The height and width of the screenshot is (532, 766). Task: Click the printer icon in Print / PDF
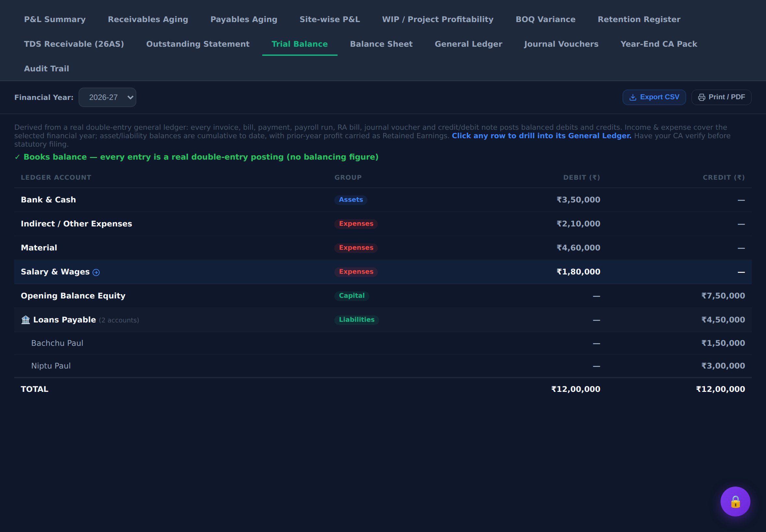701,97
